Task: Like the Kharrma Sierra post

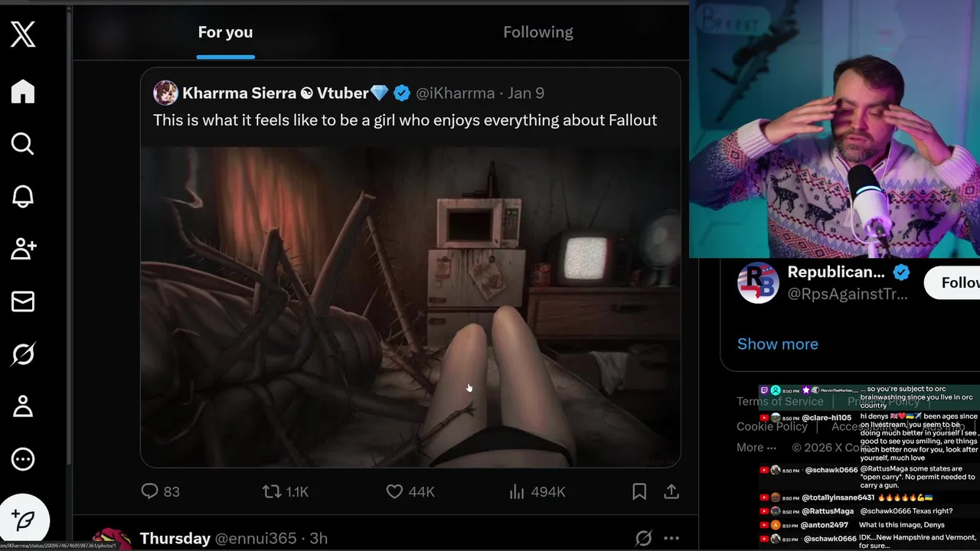Action: (x=410, y=491)
